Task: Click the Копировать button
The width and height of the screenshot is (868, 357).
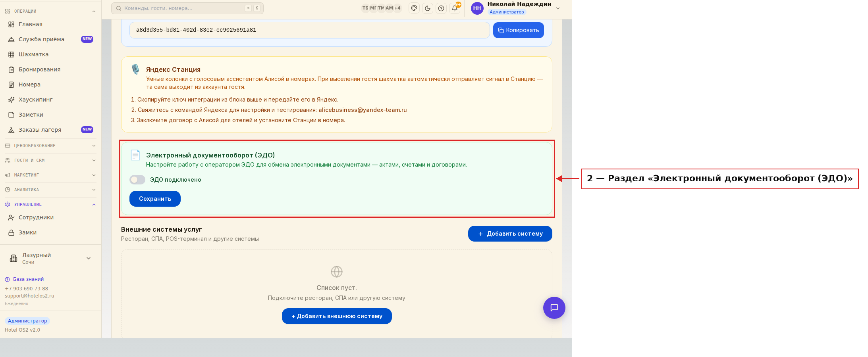Action: tap(519, 30)
